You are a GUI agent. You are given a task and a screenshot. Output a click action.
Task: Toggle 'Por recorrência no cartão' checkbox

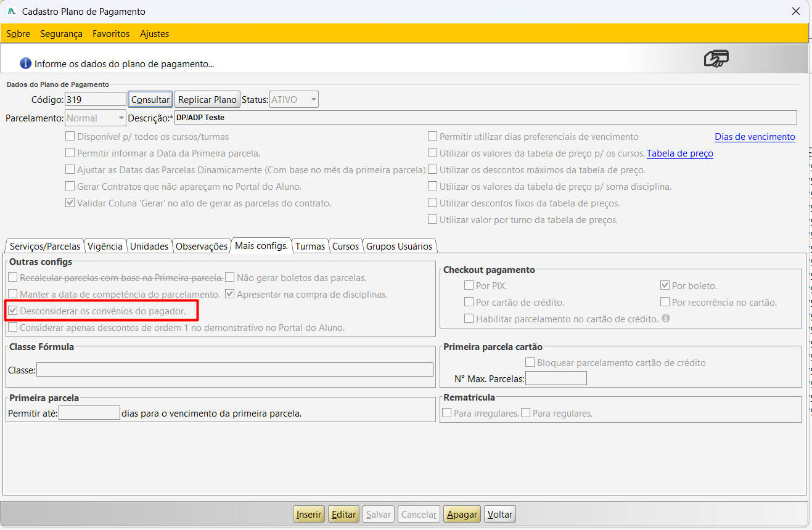point(665,303)
